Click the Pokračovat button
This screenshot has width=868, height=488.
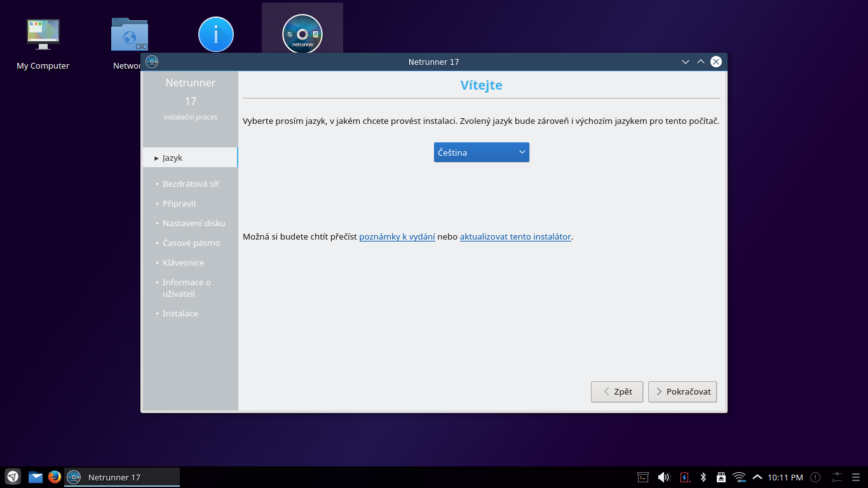(682, 391)
